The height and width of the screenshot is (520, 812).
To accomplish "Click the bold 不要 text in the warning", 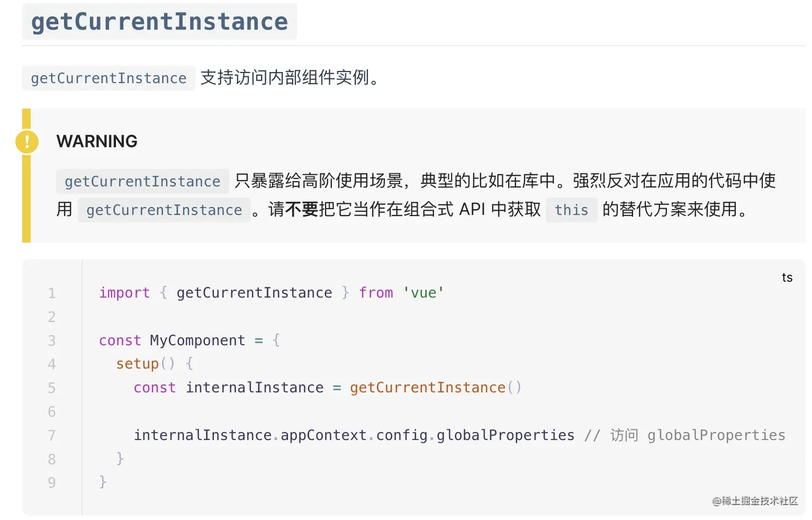I will (302, 209).
